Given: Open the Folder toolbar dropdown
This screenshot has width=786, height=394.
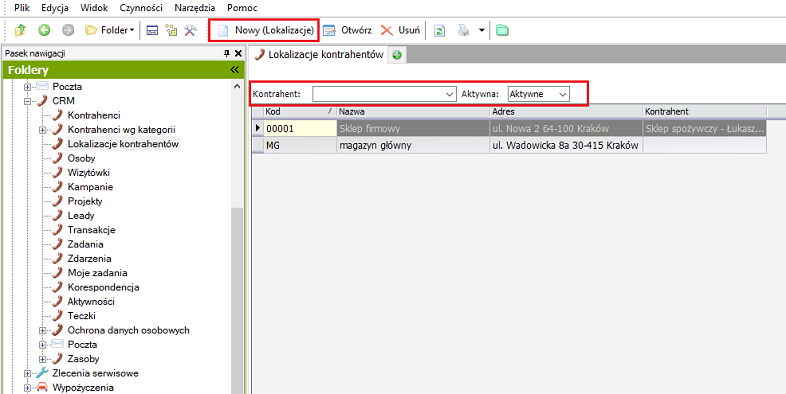Looking at the screenshot, I should pyautogui.click(x=109, y=31).
